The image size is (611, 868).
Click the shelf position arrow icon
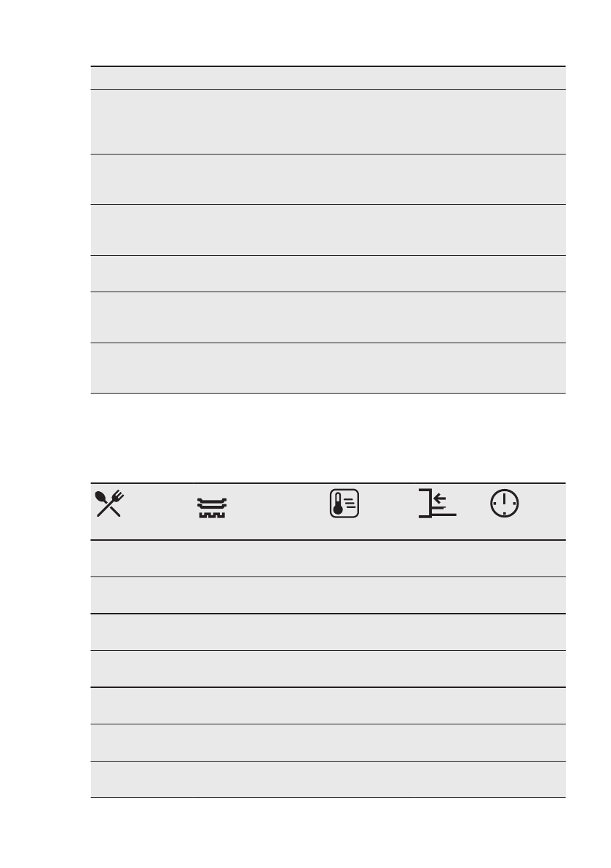438,503
